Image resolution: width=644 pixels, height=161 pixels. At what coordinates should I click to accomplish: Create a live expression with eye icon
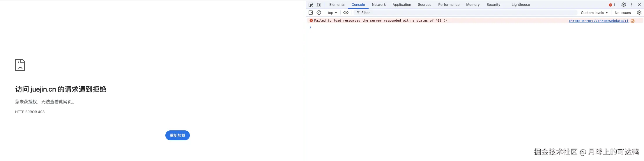click(346, 13)
